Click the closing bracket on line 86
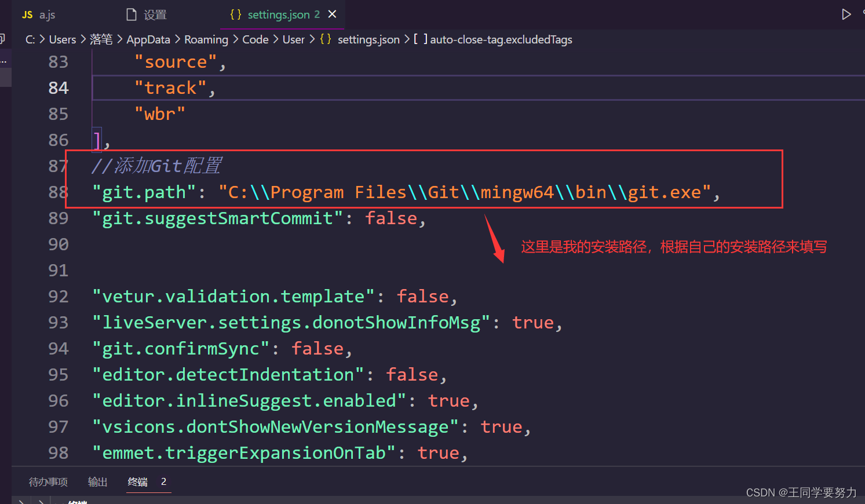The image size is (865, 504). click(x=97, y=140)
